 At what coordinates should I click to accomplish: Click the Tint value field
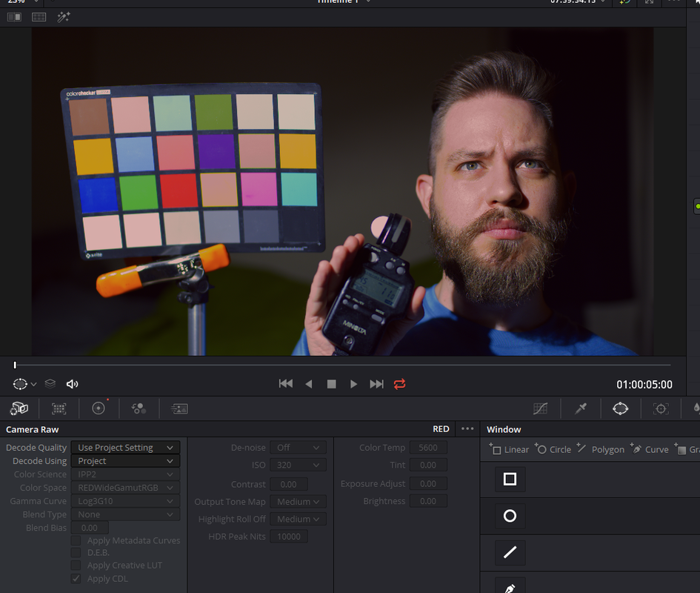pyautogui.click(x=428, y=466)
